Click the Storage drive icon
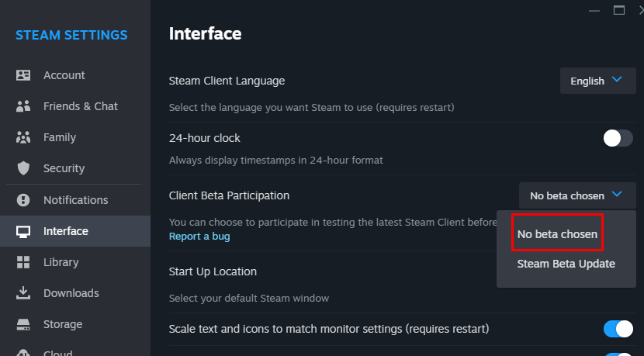The image size is (644, 356). click(x=23, y=324)
